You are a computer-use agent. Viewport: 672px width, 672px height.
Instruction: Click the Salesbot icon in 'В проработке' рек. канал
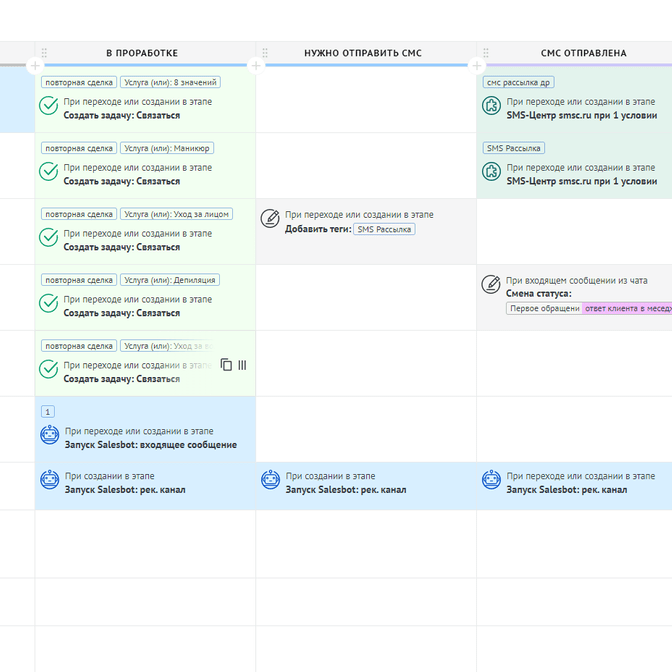pos(50,480)
